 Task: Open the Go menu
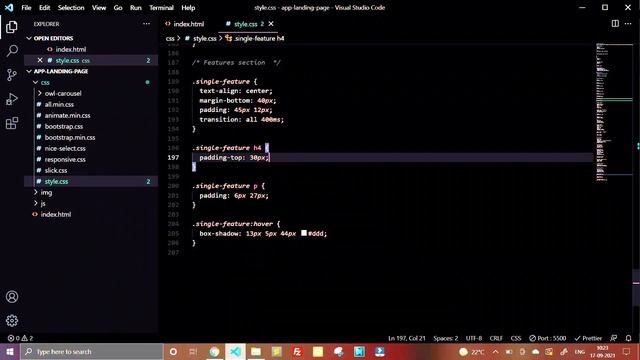coord(118,8)
